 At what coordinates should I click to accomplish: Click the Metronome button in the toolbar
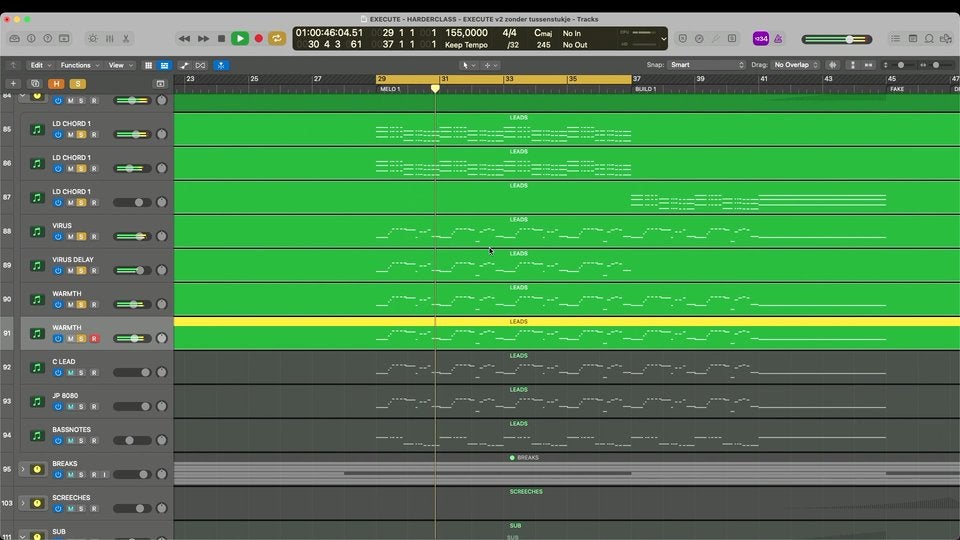coord(777,38)
